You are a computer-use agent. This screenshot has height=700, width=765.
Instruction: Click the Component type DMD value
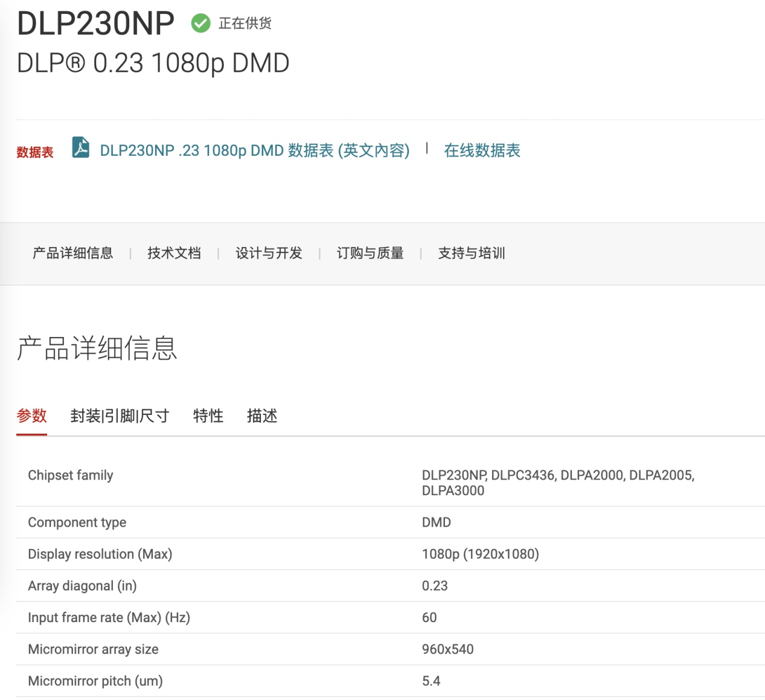[x=437, y=522]
